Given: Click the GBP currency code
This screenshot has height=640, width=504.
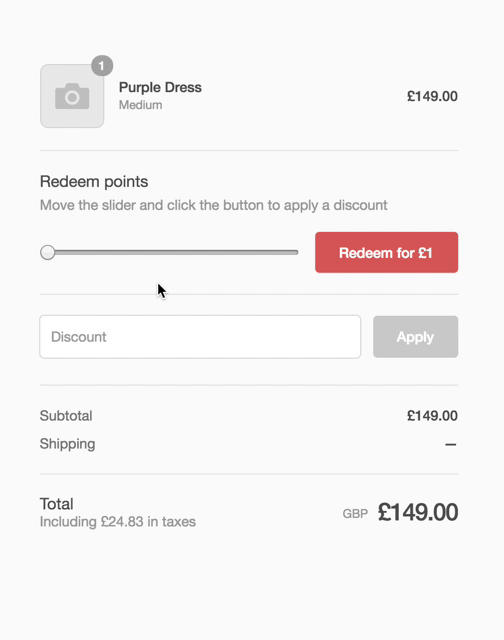Looking at the screenshot, I should pyautogui.click(x=355, y=513).
